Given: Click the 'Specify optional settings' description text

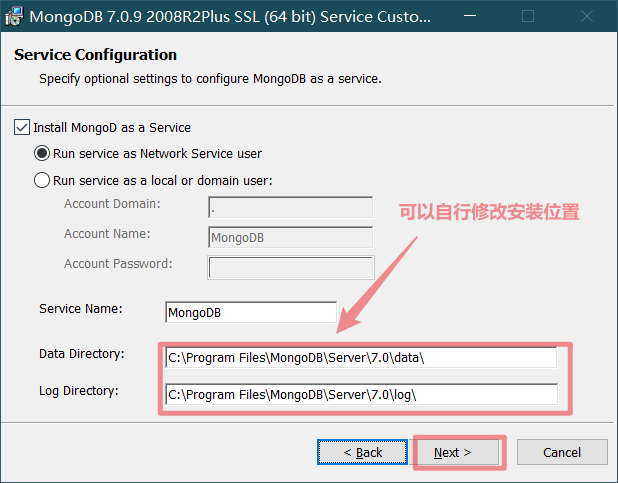Looking at the screenshot, I should 210,79.
